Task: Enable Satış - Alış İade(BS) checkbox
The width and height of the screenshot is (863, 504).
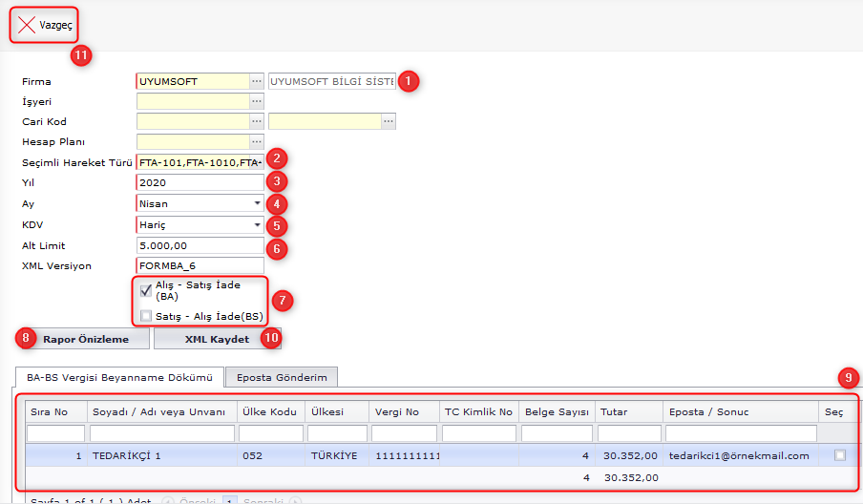Action: tap(146, 315)
